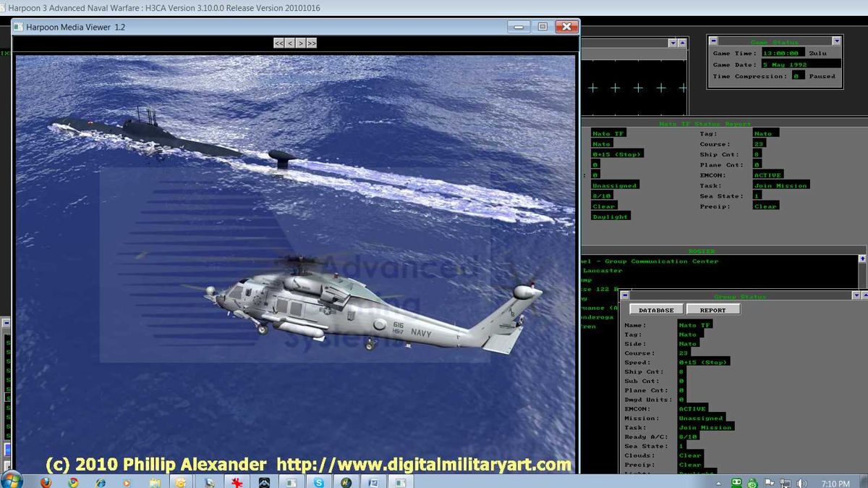868x488 pixels.
Task: Open Internet Explorer from the taskbar
Action: 101,481
